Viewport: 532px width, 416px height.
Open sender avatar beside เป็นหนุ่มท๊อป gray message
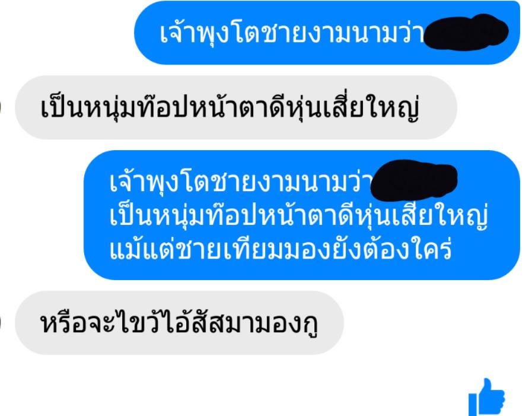click(x=1, y=107)
